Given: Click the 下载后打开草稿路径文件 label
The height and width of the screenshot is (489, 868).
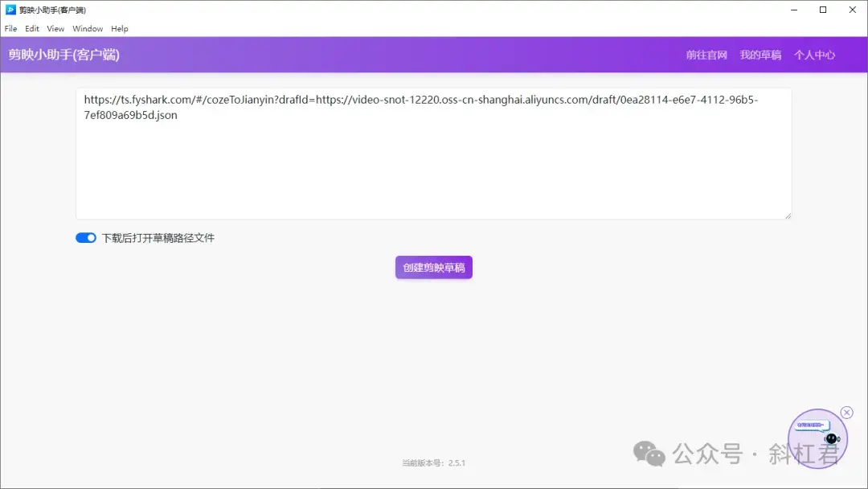Looking at the screenshot, I should tap(158, 238).
